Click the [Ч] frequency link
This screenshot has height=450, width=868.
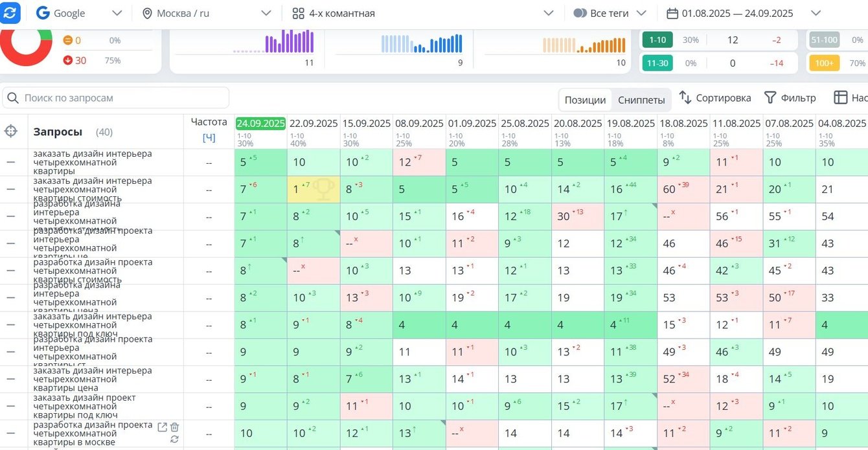pos(209,137)
